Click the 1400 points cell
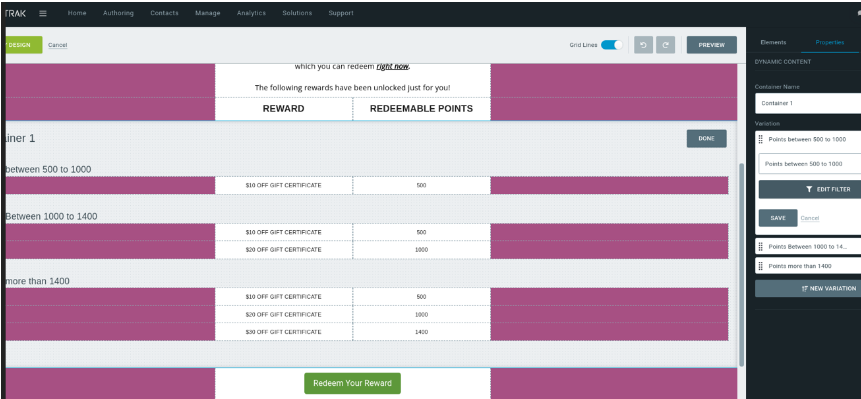The width and height of the screenshot is (861, 399). (x=421, y=332)
